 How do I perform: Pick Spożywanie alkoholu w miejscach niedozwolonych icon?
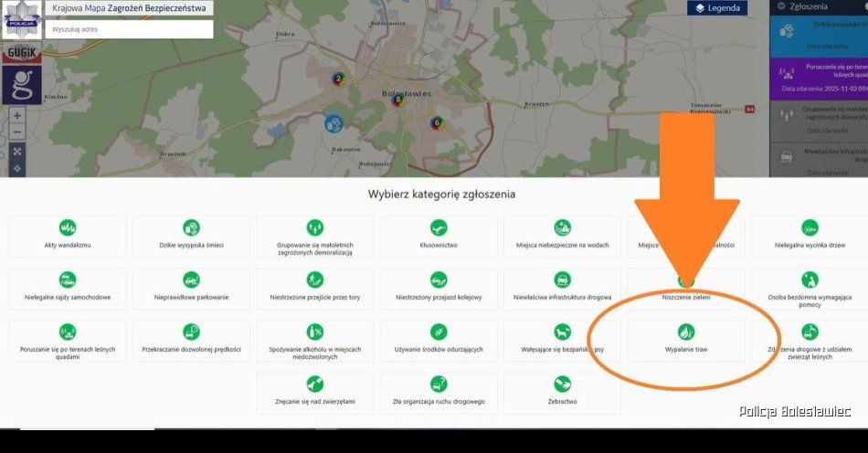(315, 332)
